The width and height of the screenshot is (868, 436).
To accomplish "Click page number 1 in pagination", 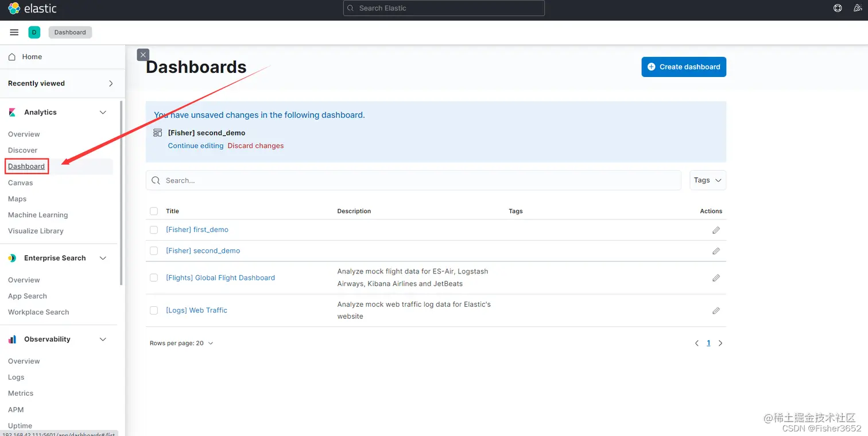I will (x=708, y=343).
